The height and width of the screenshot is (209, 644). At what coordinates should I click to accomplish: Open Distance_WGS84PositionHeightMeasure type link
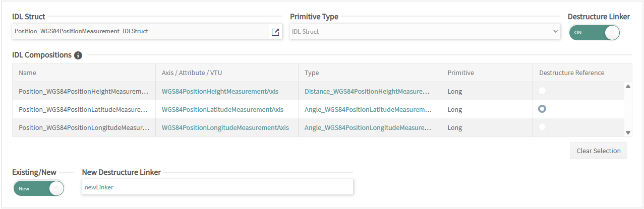pos(367,92)
